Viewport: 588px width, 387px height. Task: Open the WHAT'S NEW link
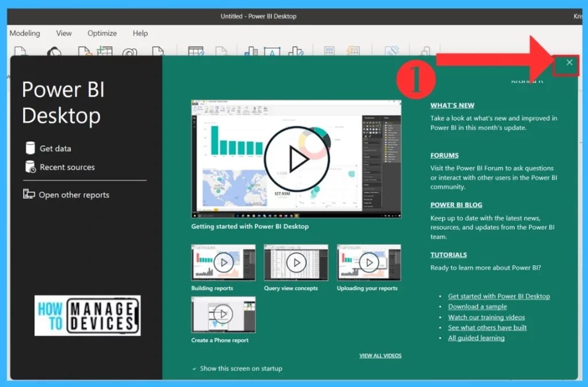pos(452,106)
